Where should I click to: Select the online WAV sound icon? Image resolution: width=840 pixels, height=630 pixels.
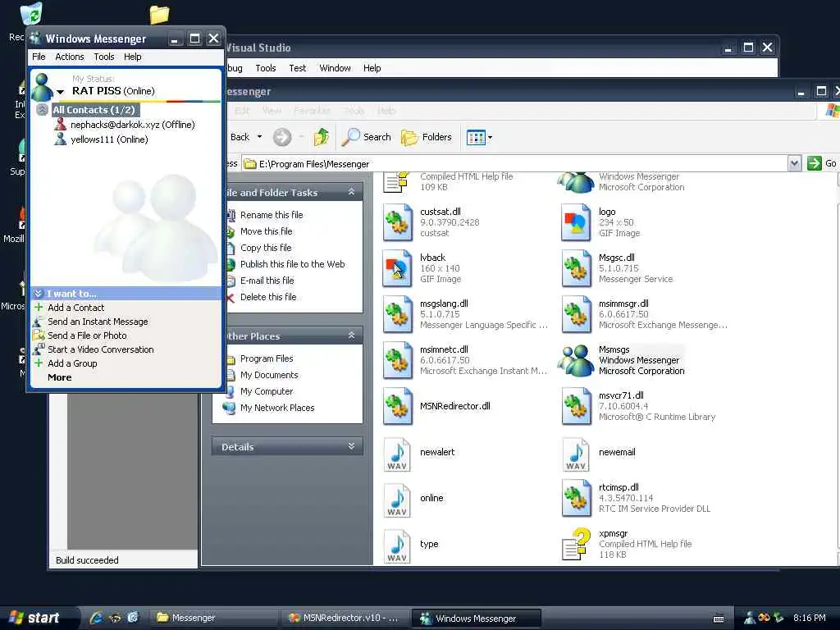pyautogui.click(x=398, y=500)
